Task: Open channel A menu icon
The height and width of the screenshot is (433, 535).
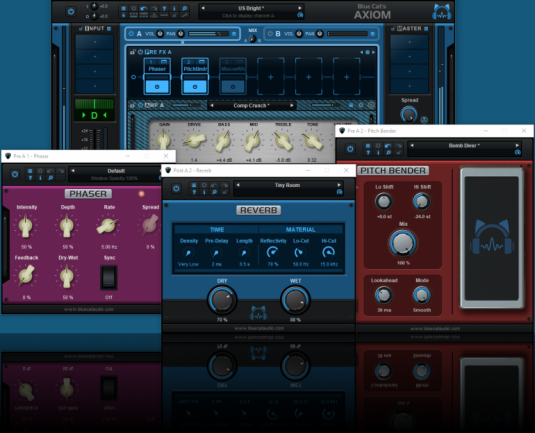Action: coord(234,34)
